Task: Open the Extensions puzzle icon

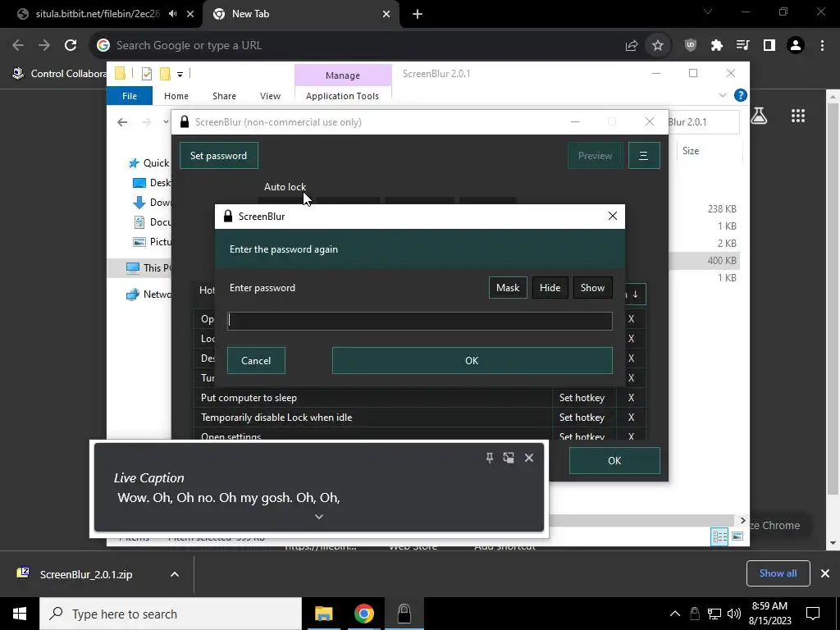Action: 717,46
